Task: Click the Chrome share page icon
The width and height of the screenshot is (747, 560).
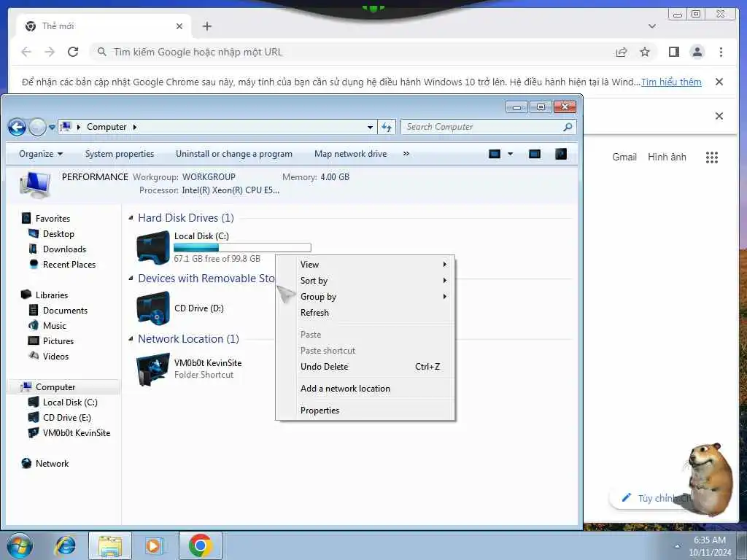Action: pyautogui.click(x=622, y=52)
